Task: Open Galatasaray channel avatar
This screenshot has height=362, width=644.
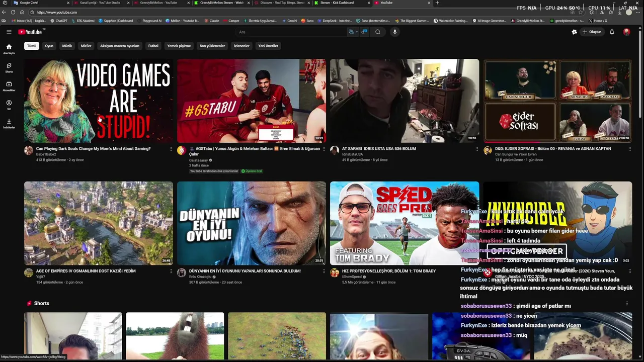Action: coord(182,150)
